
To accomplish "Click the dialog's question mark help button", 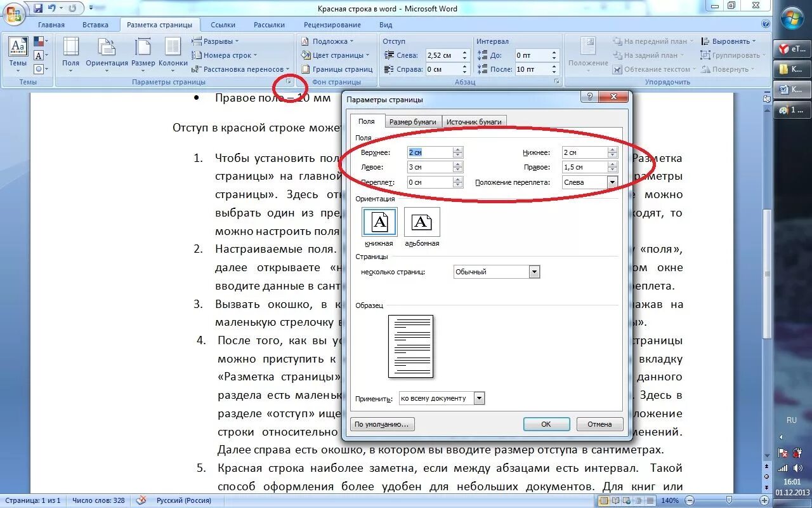I will pos(590,97).
